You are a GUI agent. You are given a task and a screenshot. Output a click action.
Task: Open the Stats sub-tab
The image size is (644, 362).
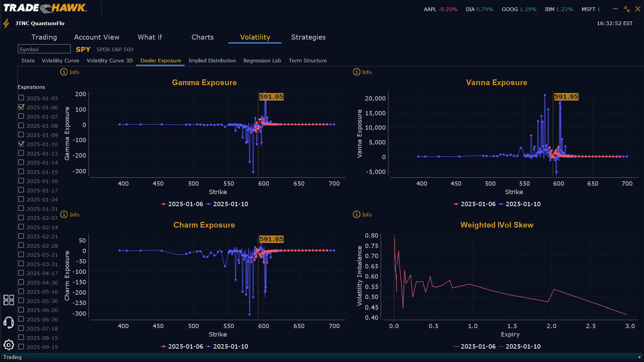[28, 61]
